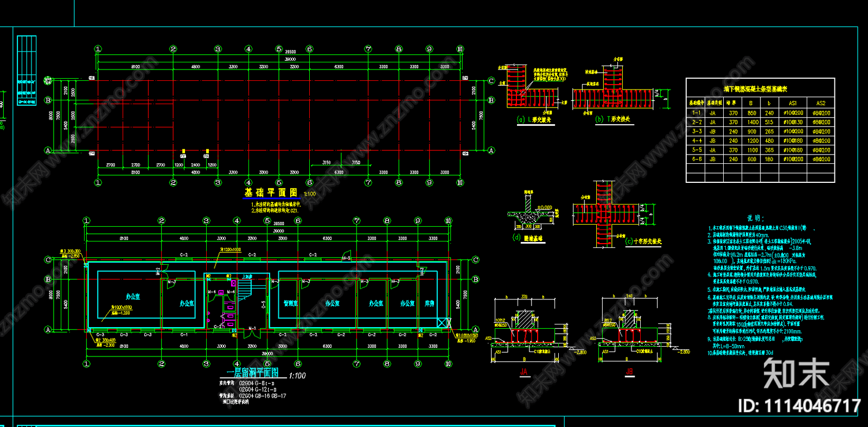Click the red JB section label
Screen dimensions: 868x427
coord(629,372)
